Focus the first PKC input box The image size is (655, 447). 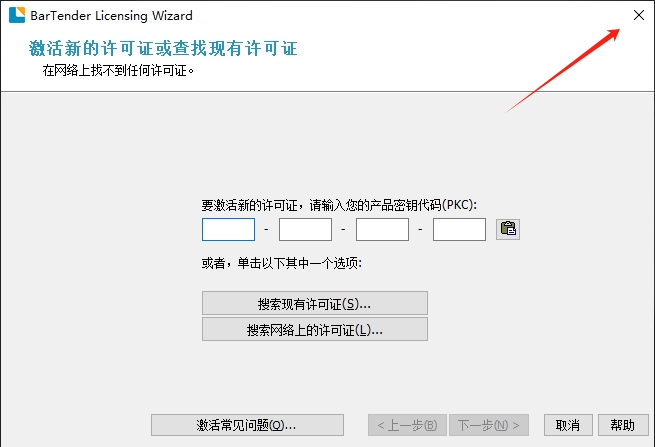(x=228, y=229)
